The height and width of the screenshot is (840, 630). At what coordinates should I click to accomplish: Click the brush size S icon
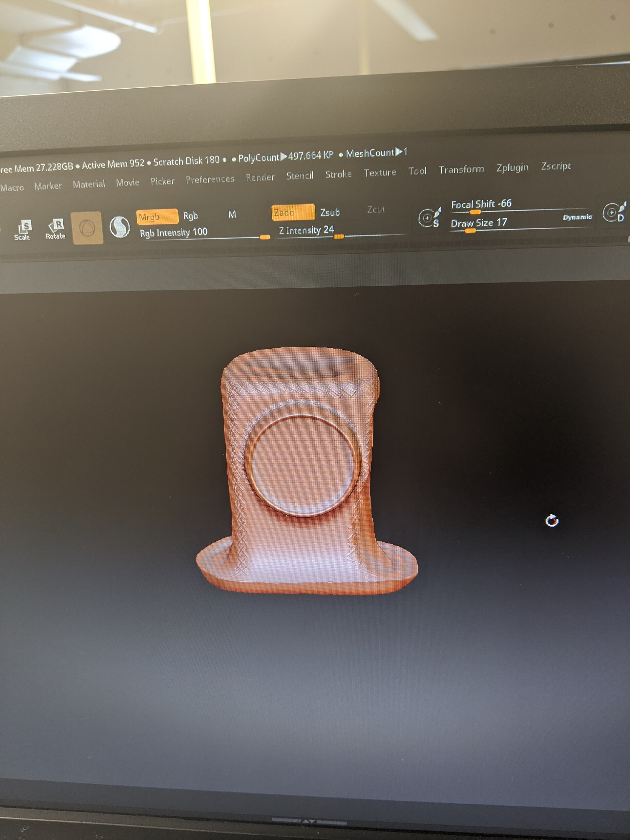[430, 218]
